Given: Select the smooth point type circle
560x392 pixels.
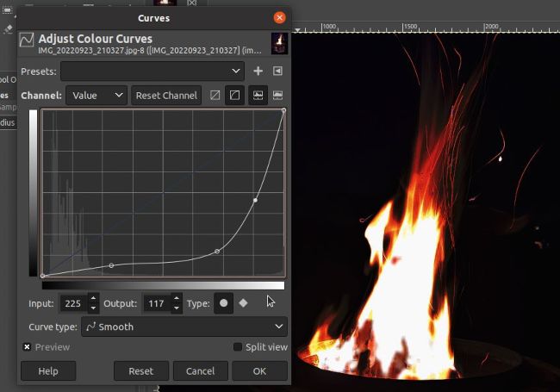Looking at the screenshot, I should (x=224, y=303).
